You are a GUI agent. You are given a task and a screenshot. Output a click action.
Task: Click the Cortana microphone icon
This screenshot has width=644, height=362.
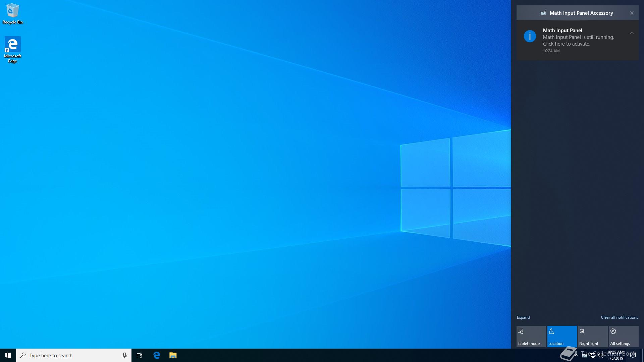(x=124, y=355)
